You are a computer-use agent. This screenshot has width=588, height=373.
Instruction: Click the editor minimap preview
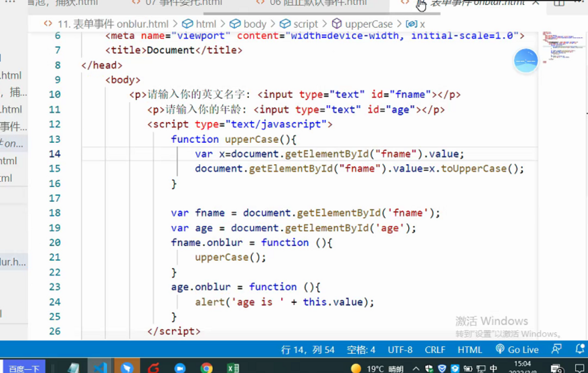pos(563,47)
